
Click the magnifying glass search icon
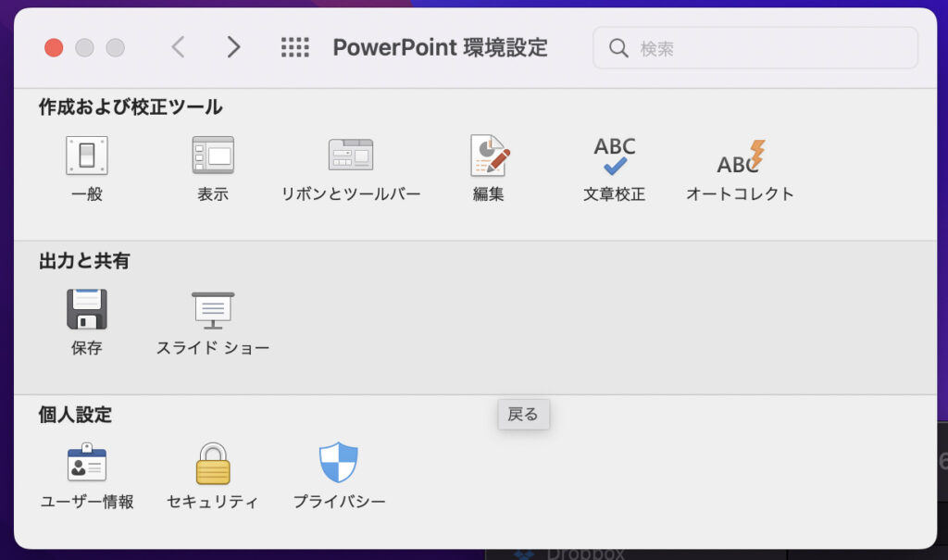[x=617, y=48]
